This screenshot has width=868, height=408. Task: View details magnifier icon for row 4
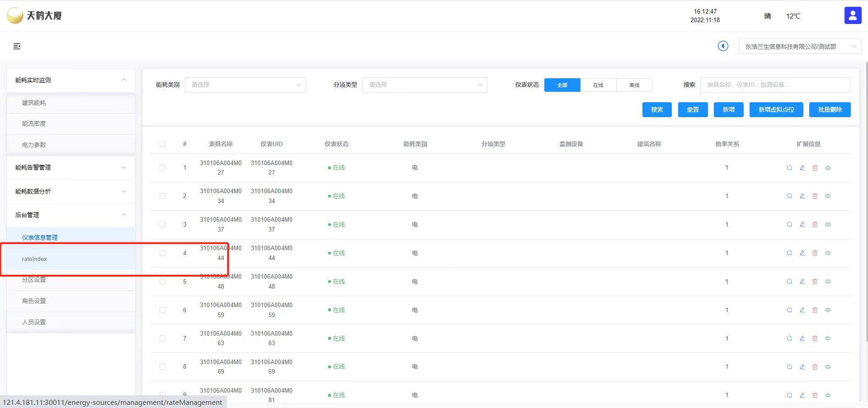point(789,253)
